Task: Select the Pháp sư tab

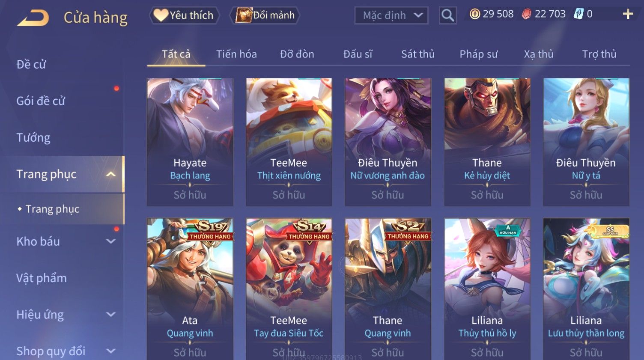Action: tap(478, 54)
